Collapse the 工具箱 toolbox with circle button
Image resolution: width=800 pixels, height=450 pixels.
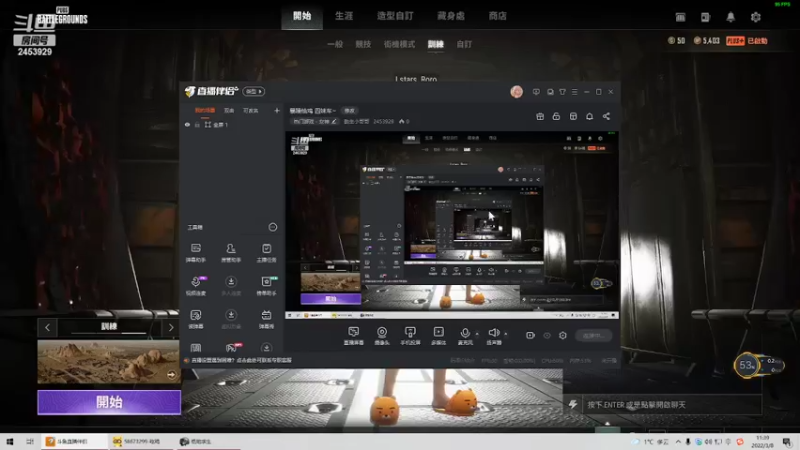pos(273,227)
